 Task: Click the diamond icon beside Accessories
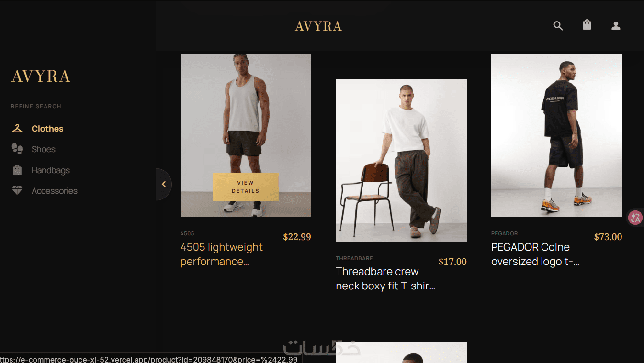[17, 190]
